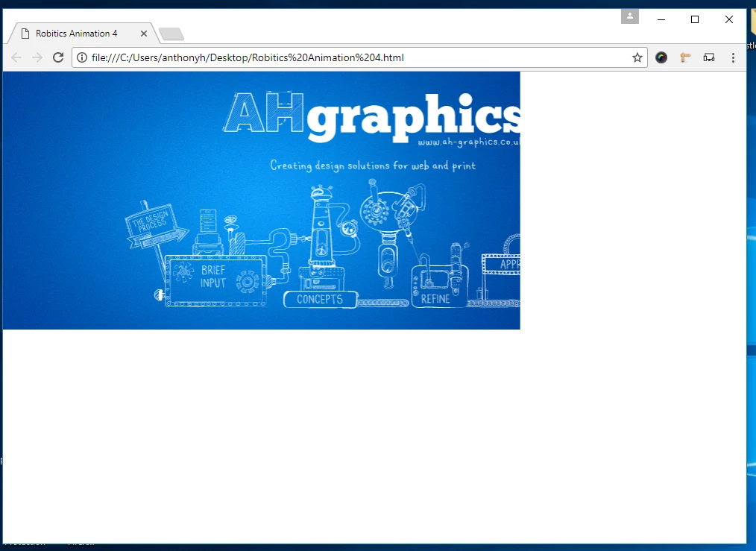
Task: Reload the Robitics Animation page
Action: click(x=58, y=57)
